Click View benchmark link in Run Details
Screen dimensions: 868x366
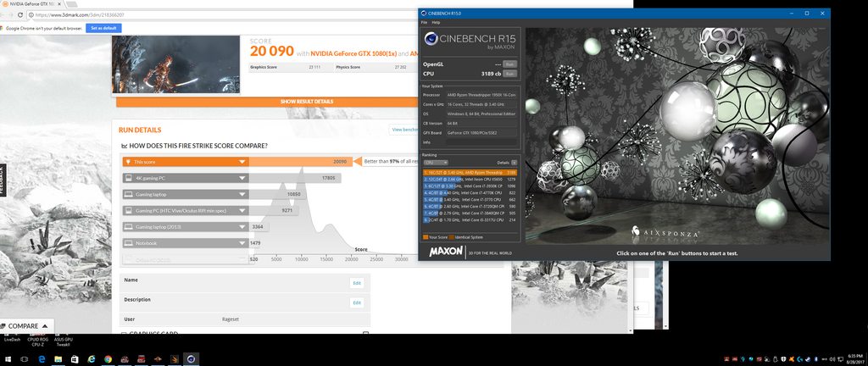pyautogui.click(x=404, y=130)
